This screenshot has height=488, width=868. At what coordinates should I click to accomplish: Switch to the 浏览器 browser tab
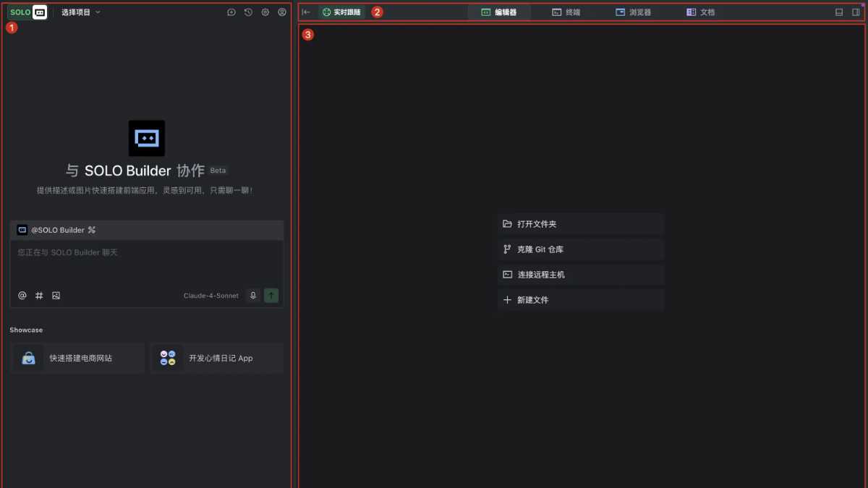pos(633,12)
